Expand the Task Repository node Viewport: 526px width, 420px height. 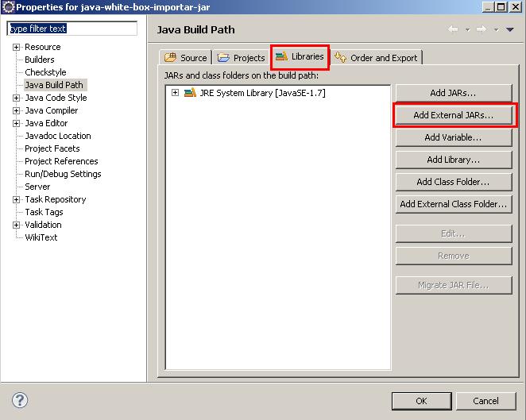(16, 199)
